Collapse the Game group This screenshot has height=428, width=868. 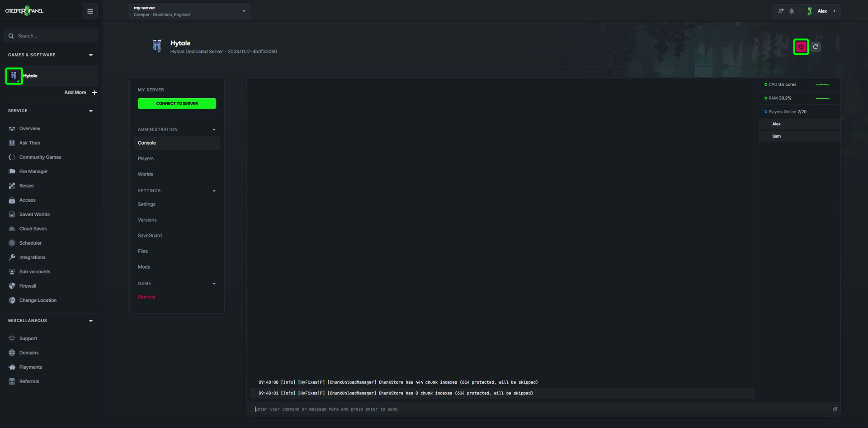(214, 284)
